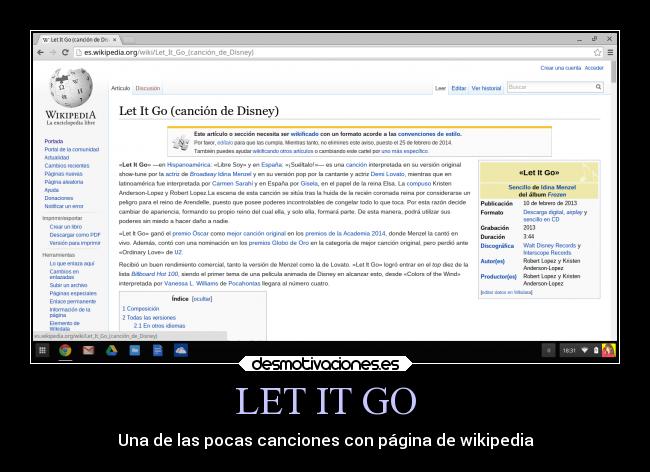The image size is (650, 472).
Task: Open Lo que enlaza aquí link
Action: coord(72,264)
